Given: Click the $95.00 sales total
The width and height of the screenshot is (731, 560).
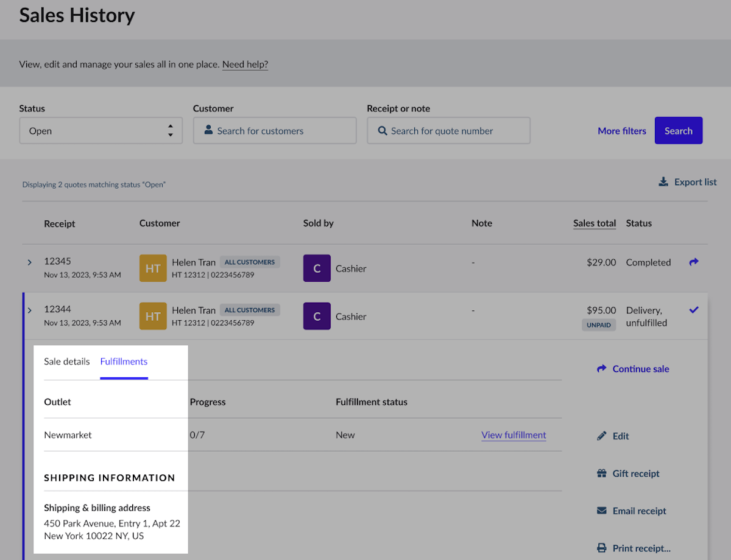Looking at the screenshot, I should pyautogui.click(x=601, y=310).
